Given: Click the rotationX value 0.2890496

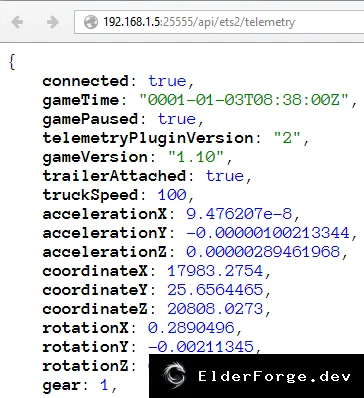Looking at the screenshot, I should (x=191, y=328).
